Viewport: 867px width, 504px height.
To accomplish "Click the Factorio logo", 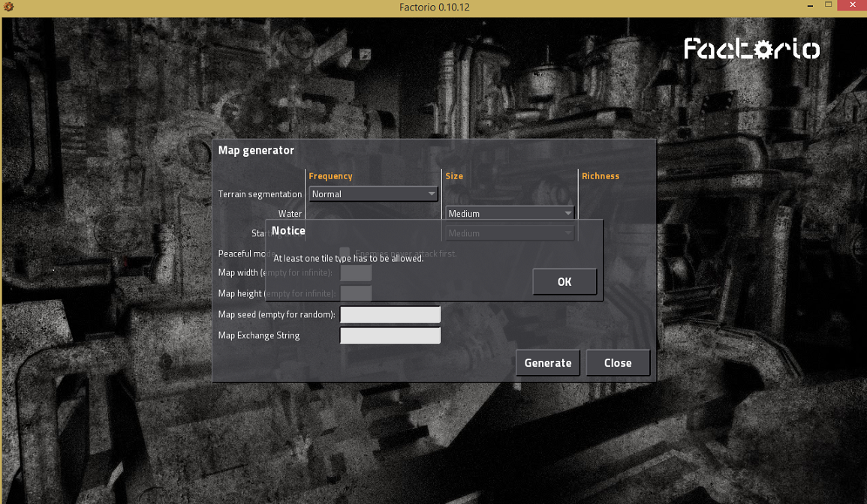I will 751,49.
